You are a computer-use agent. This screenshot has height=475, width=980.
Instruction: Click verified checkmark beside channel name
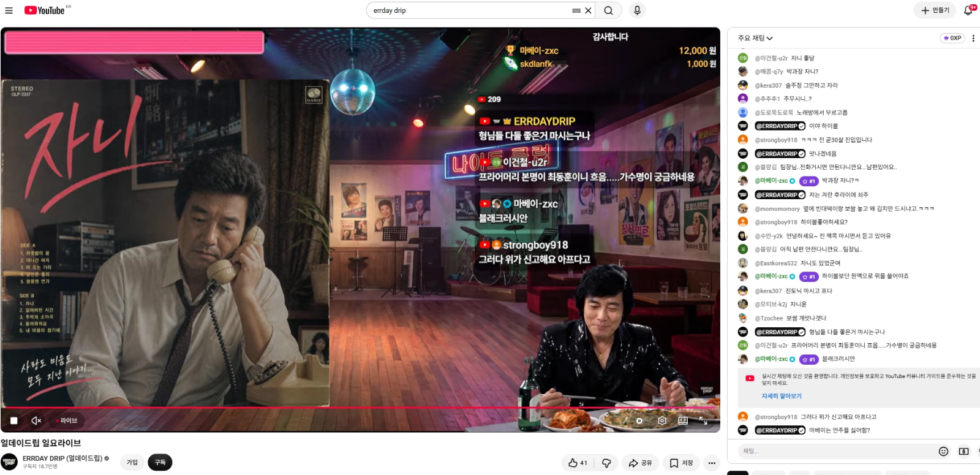click(107, 458)
